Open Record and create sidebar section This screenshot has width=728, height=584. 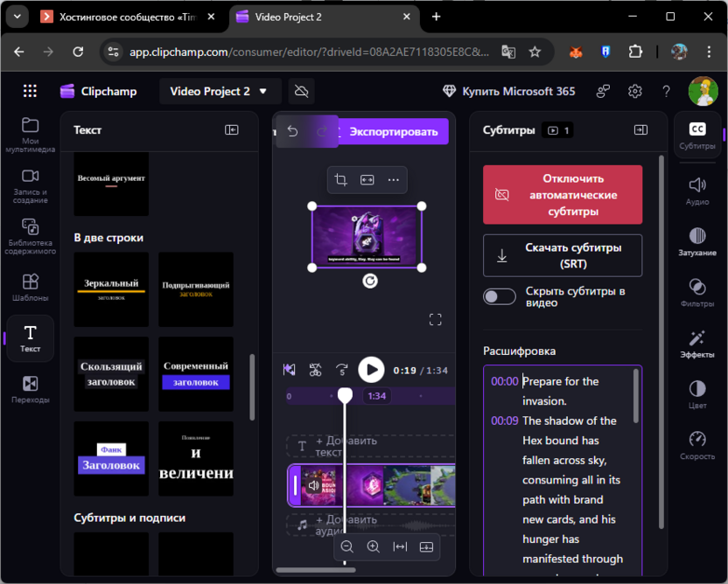coord(30,186)
